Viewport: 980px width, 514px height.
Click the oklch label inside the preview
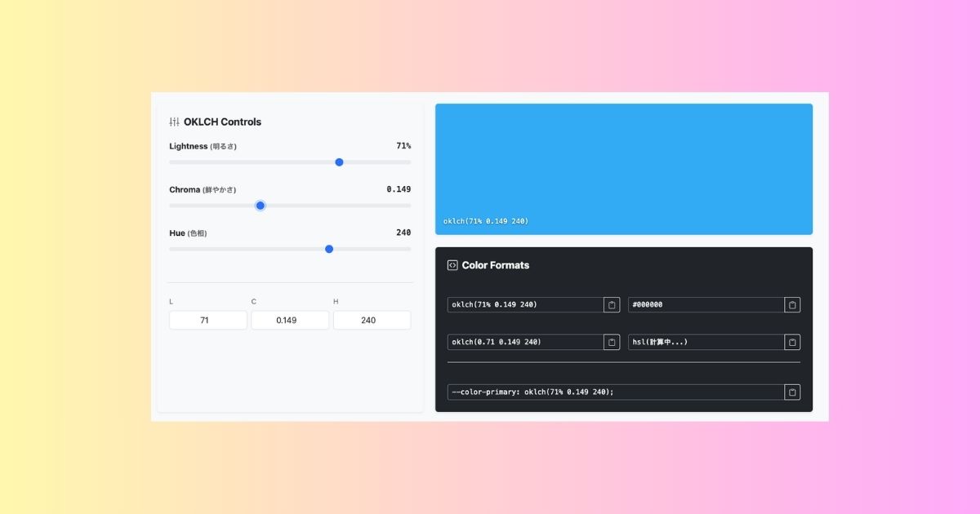pos(486,221)
